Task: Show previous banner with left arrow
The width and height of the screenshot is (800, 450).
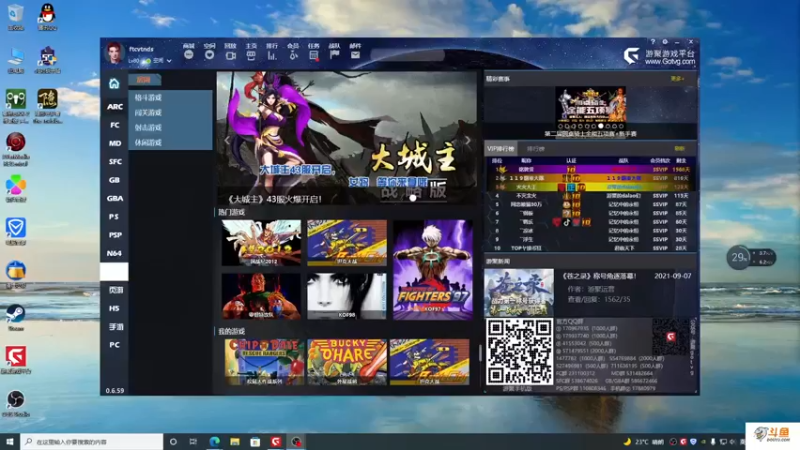Action: tap(227, 140)
